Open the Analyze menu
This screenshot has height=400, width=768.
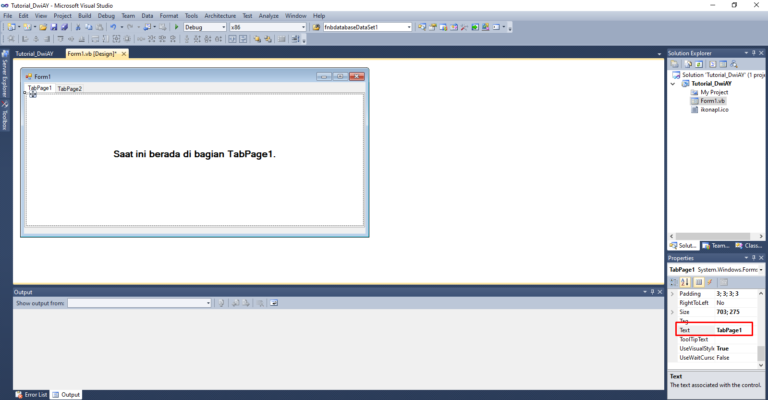coord(268,16)
